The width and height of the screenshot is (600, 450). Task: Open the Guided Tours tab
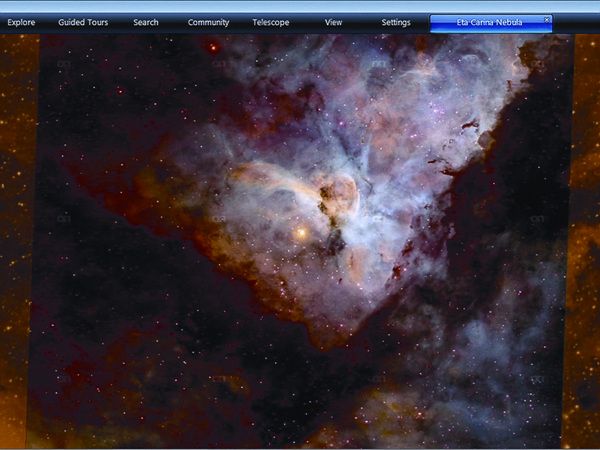pyautogui.click(x=83, y=23)
